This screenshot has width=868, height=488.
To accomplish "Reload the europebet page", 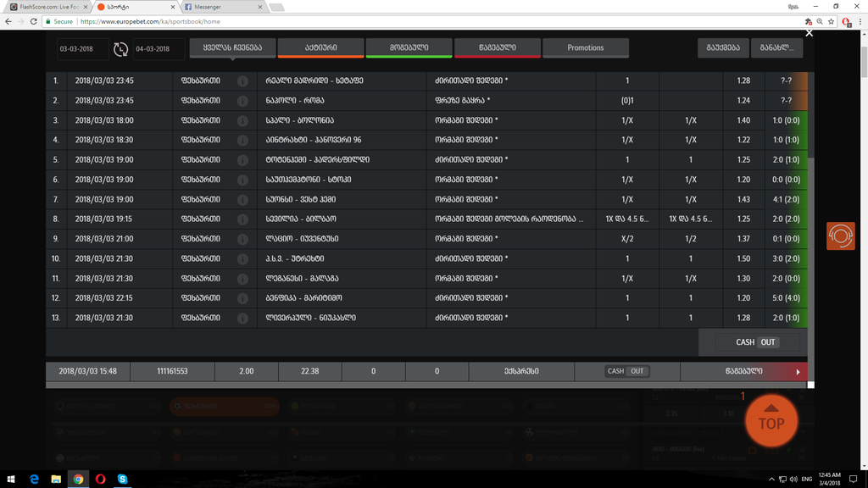I will pos(34,21).
